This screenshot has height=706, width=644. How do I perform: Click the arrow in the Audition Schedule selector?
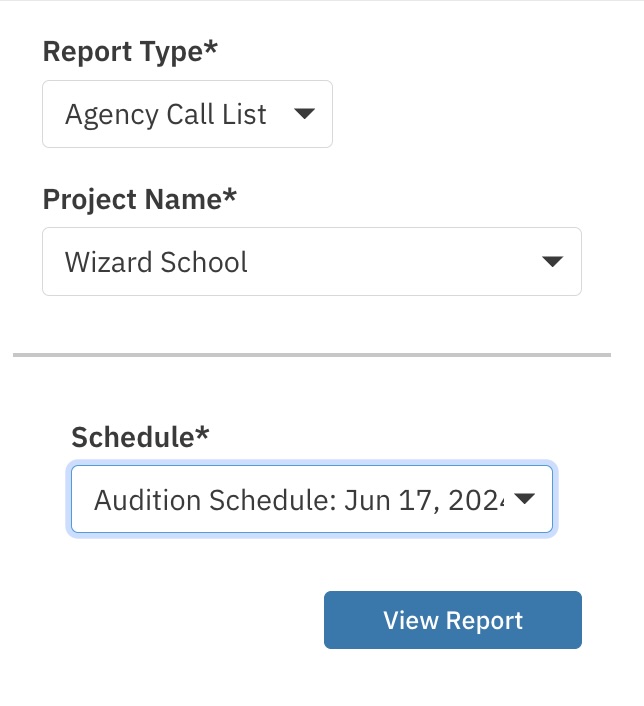click(525, 499)
